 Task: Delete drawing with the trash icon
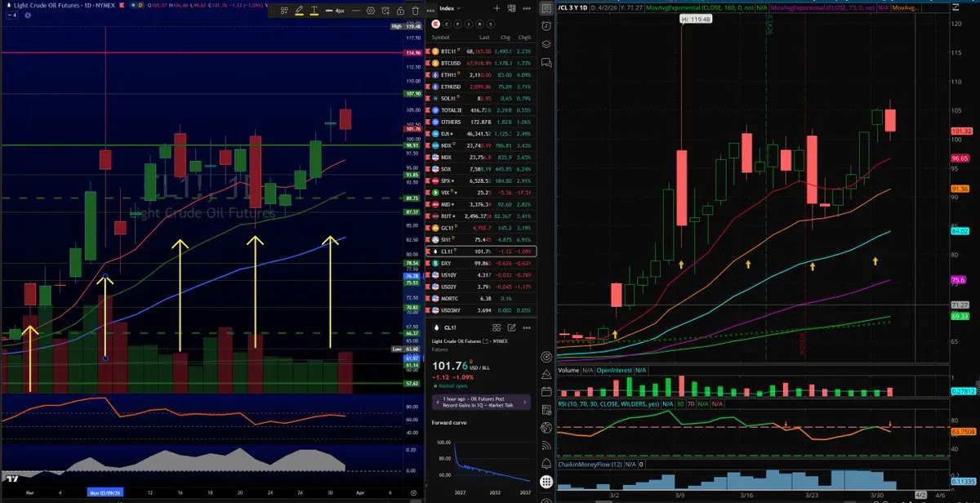(x=415, y=11)
